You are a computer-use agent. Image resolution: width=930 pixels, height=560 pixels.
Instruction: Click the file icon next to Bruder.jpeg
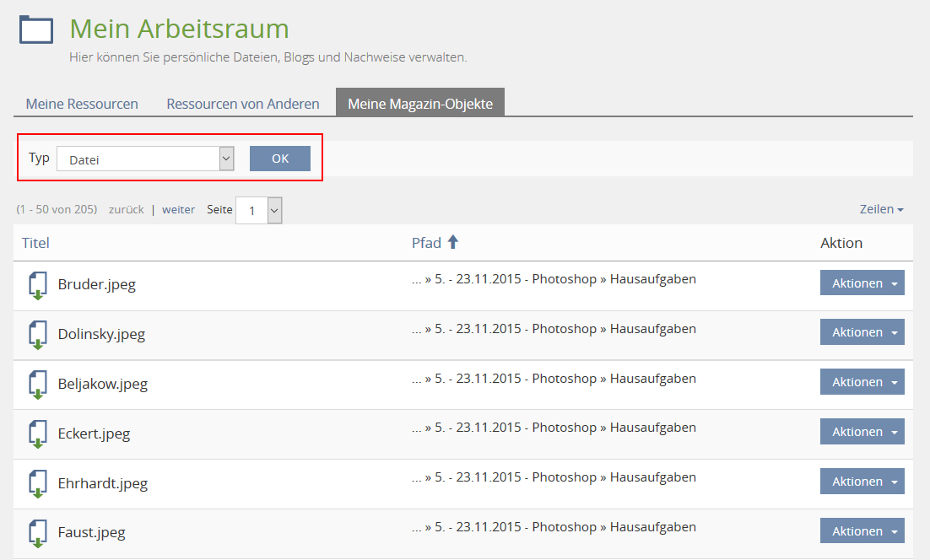point(37,285)
